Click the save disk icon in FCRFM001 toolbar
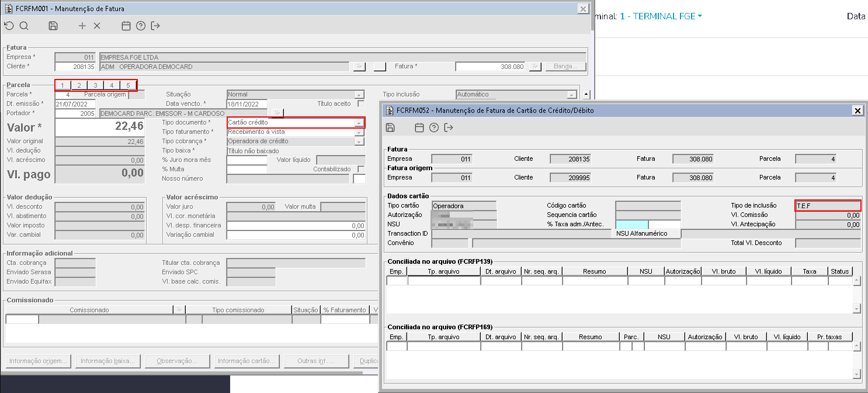868x393 pixels. tap(53, 26)
